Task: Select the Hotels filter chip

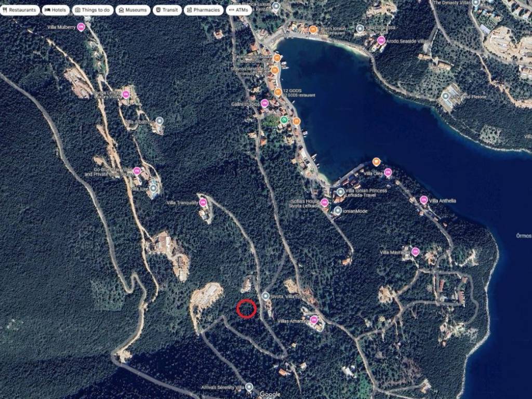Action: coord(55,10)
